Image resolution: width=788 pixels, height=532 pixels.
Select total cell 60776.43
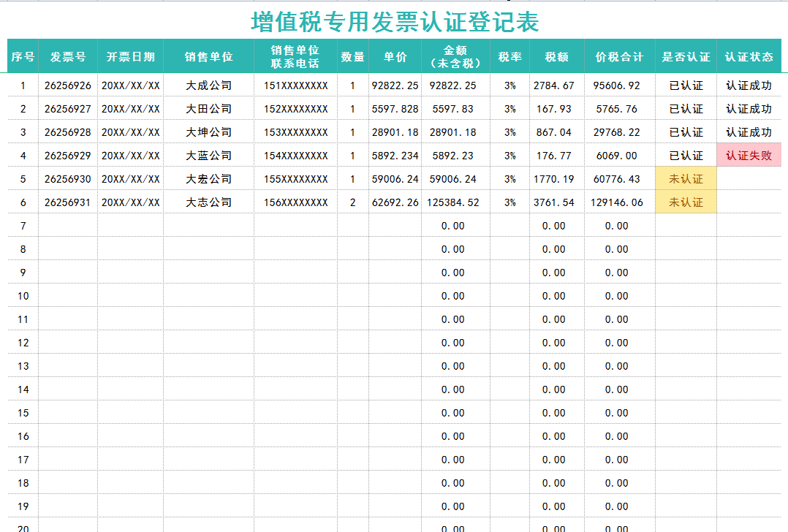coord(620,179)
